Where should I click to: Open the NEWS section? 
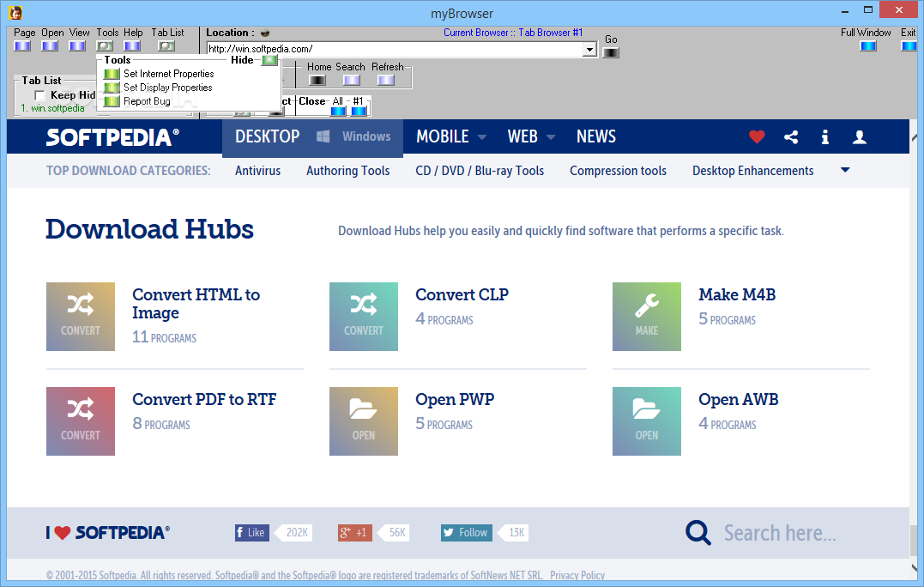pyautogui.click(x=595, y=136)
